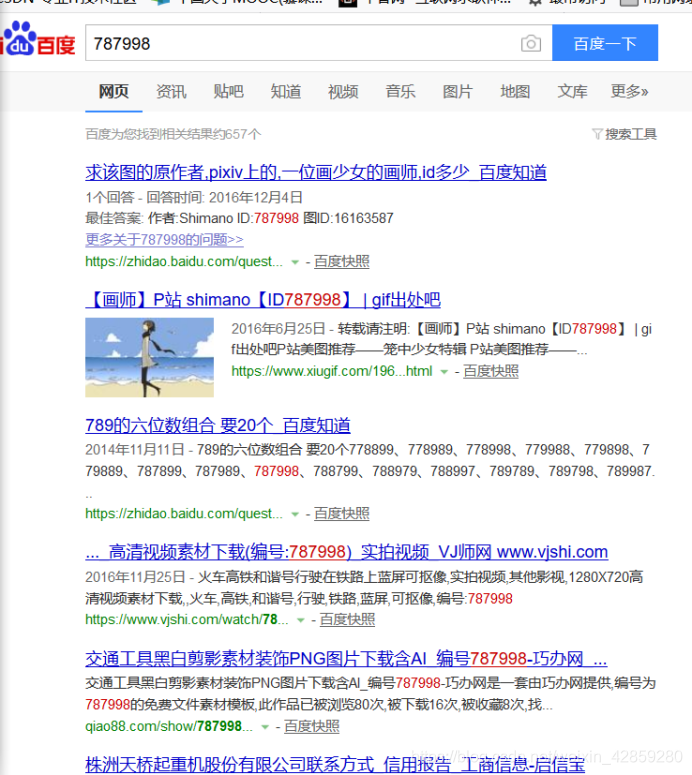Click text 1个回答 - 回答时间: 2016年12月4日
Viewport: 692px width, 775px height.
[x=194, y=197]
